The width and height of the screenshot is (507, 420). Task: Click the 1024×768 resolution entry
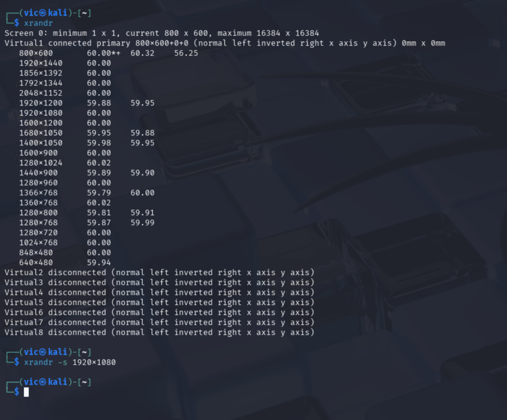pos(38,243)
